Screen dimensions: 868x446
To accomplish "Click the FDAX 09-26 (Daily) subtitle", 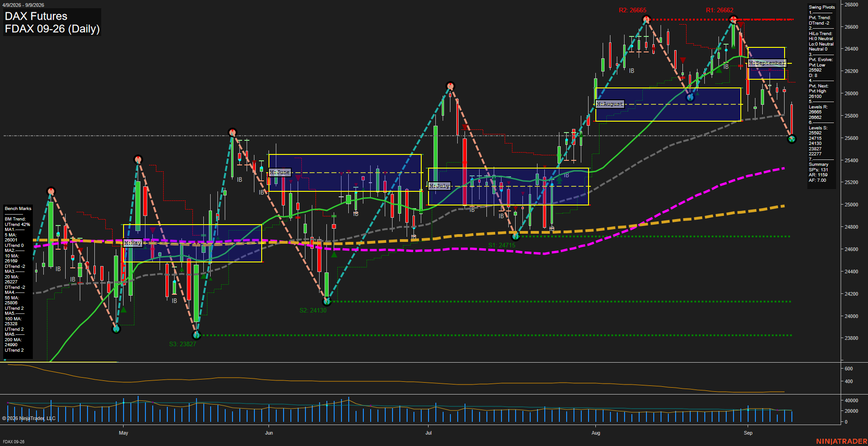I will coord(52,29).
